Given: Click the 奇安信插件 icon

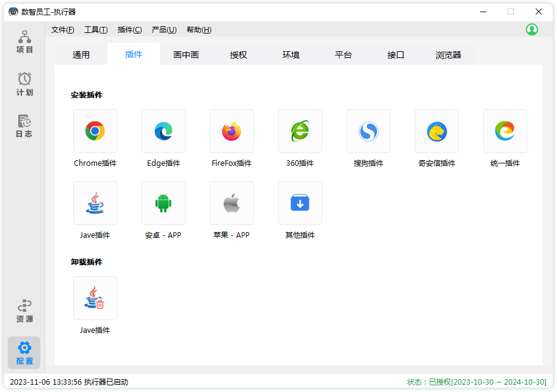Looking at the screenshot, I should (x=437, y=131).
